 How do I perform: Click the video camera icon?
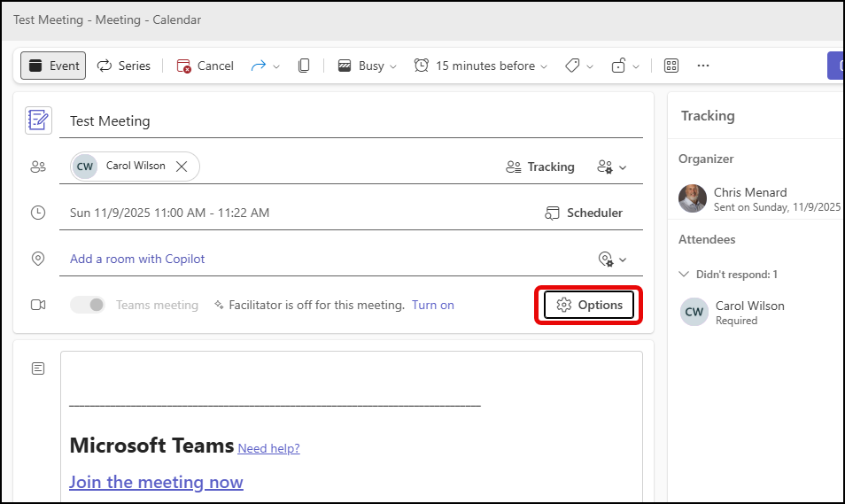point(38,305)
